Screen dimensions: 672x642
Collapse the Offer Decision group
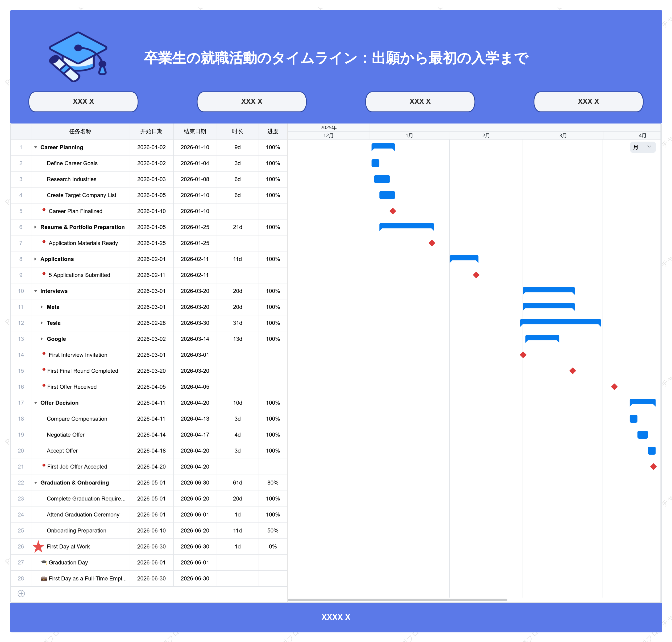[36, 403]
